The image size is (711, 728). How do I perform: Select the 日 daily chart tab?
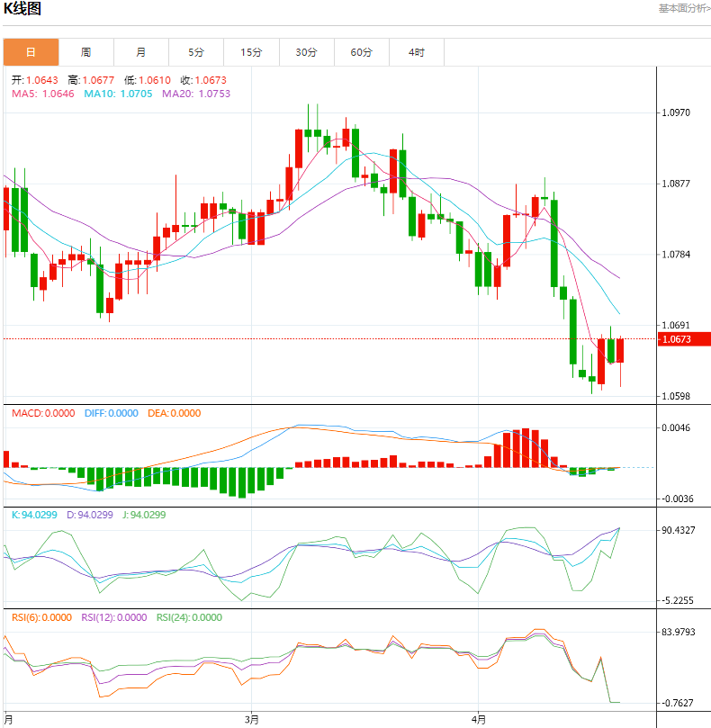coord(31,52)
